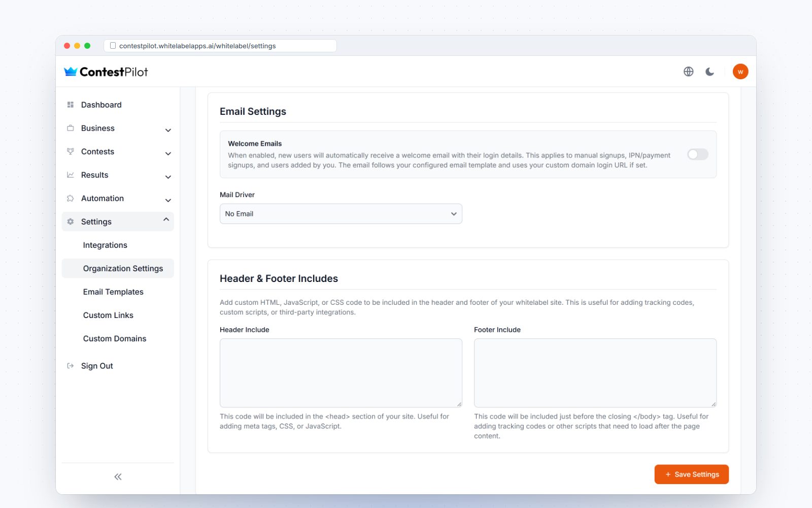Open Custom Links page
812x508 pixels.
coord(108,315)
